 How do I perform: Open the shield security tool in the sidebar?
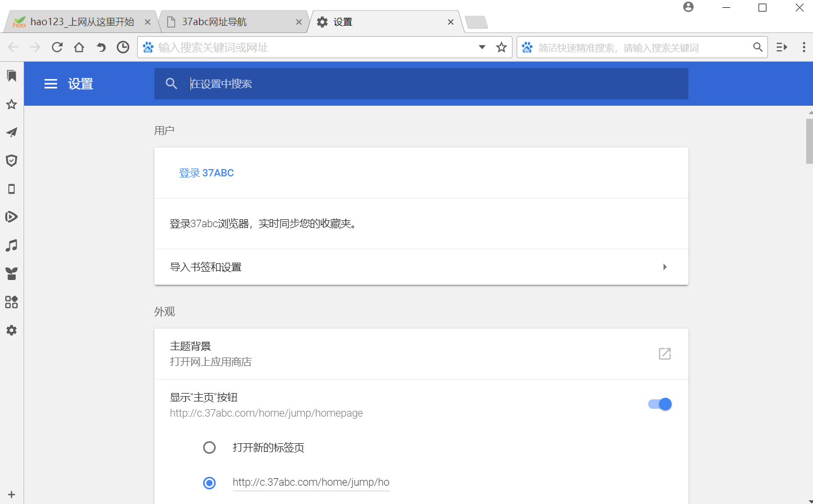click(x=12, y=161)
